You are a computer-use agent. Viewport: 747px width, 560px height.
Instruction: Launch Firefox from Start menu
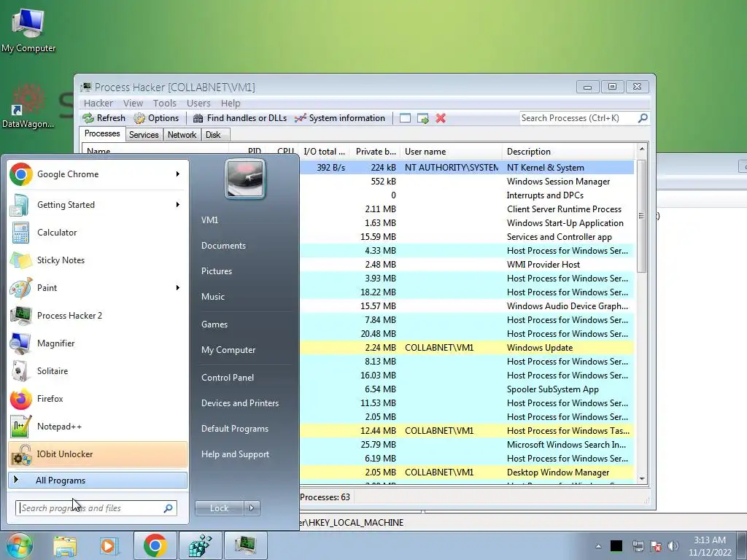tap(98, 399)
